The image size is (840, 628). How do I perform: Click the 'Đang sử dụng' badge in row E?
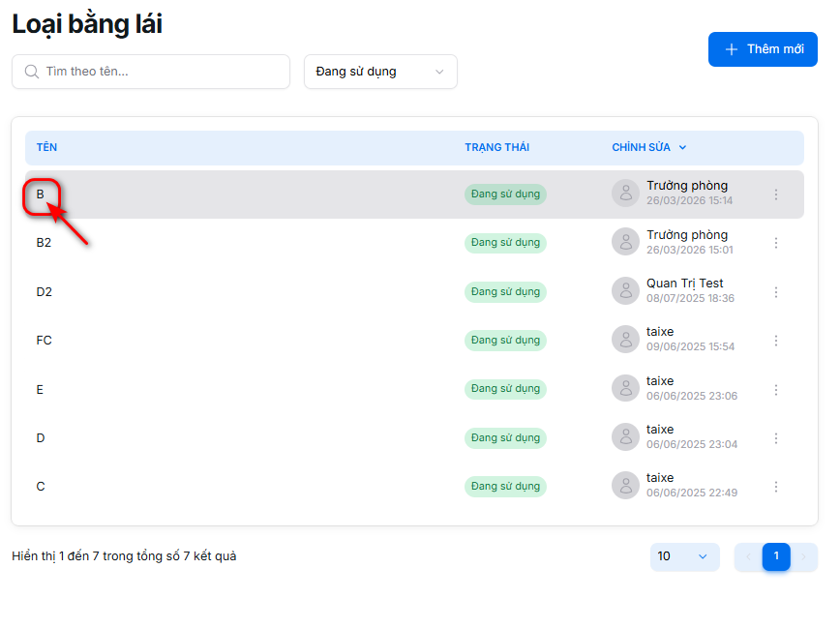[505, 389]
